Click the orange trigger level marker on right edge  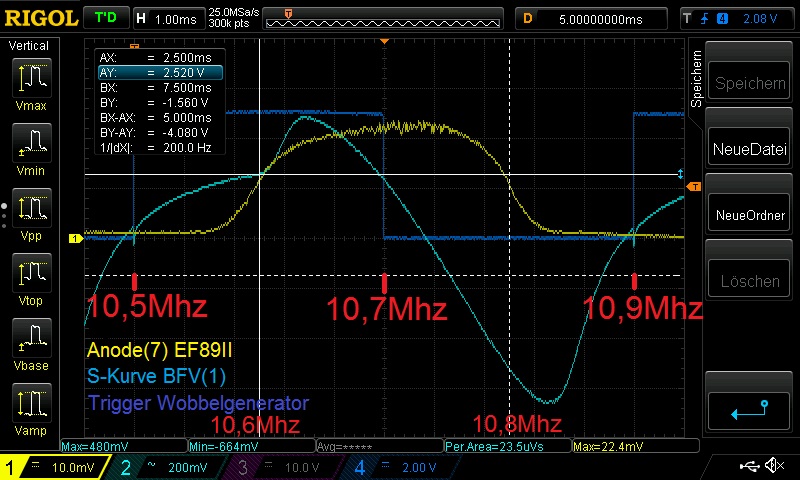693,187
